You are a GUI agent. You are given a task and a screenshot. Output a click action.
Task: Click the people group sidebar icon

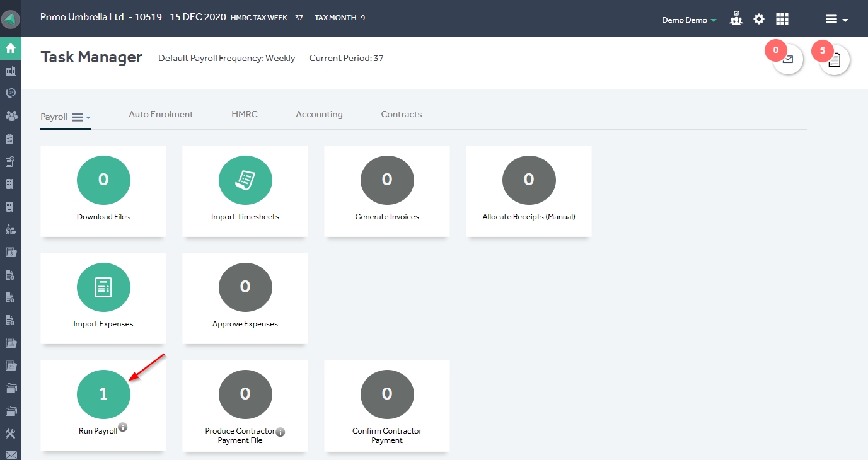11,116
